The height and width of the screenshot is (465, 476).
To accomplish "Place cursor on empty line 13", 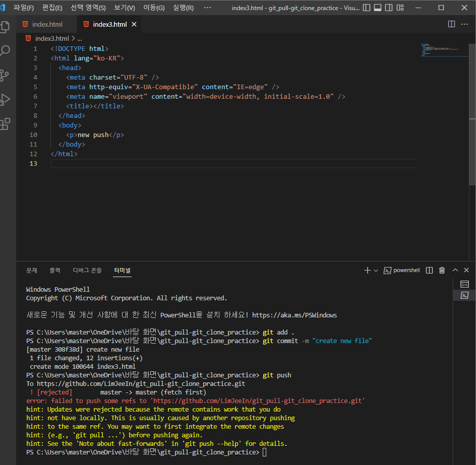I will (x=234, y=164).
